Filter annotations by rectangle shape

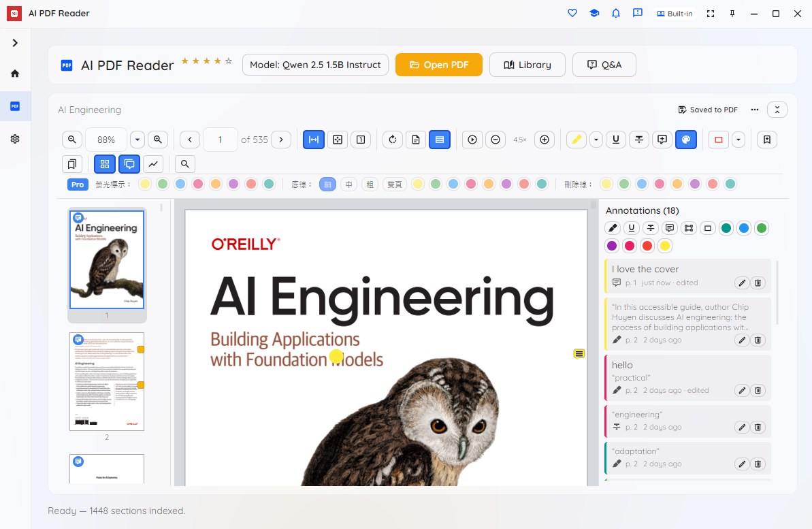coord(708,228)
